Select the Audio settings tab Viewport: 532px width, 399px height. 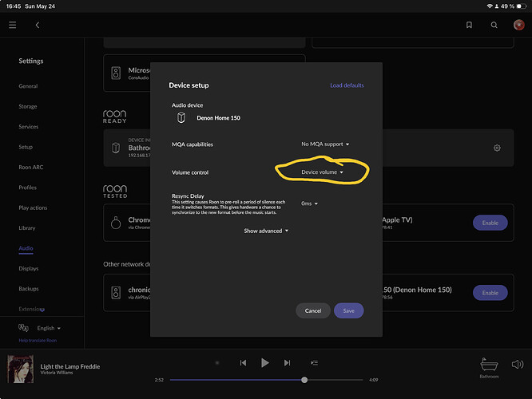26,248
